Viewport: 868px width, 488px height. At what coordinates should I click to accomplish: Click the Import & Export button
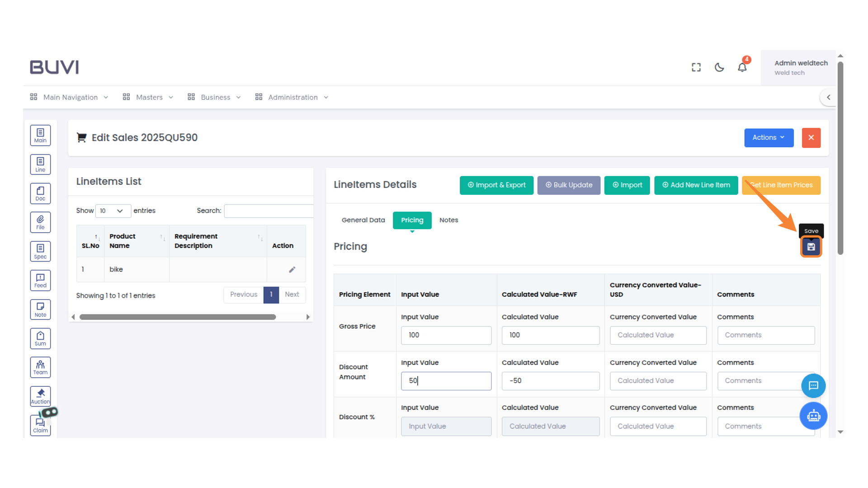496,185
